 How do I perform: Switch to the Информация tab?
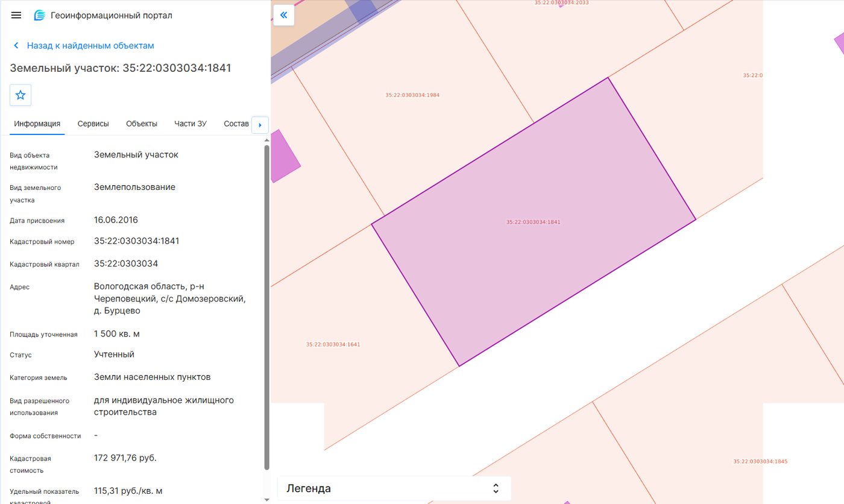pos(37,124)
